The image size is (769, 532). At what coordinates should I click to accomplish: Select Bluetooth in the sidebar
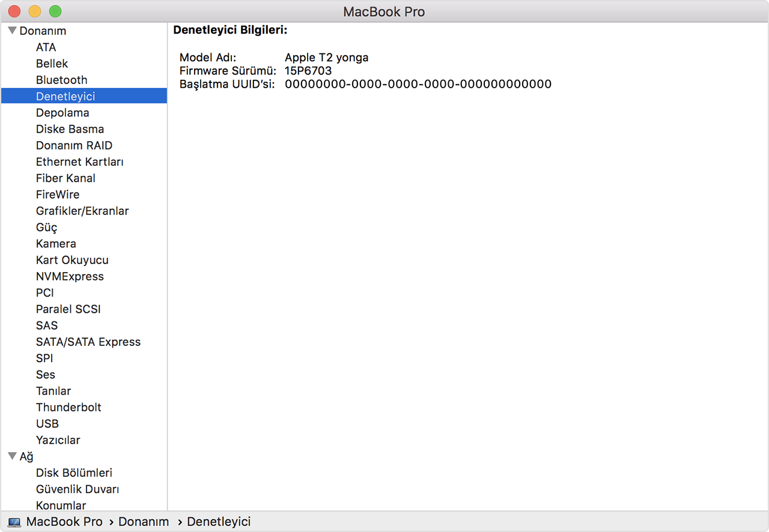pyautogui.click(x=61, y=80)
